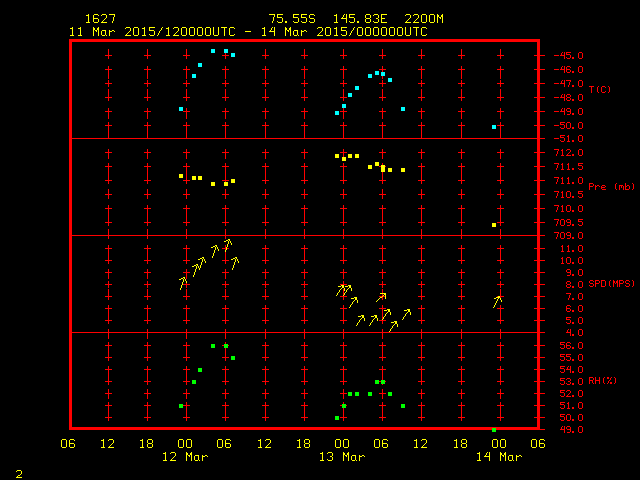Screen dimensions: 640x480
Task: Click the 13 Mar date label
Action: coord(342,457)
